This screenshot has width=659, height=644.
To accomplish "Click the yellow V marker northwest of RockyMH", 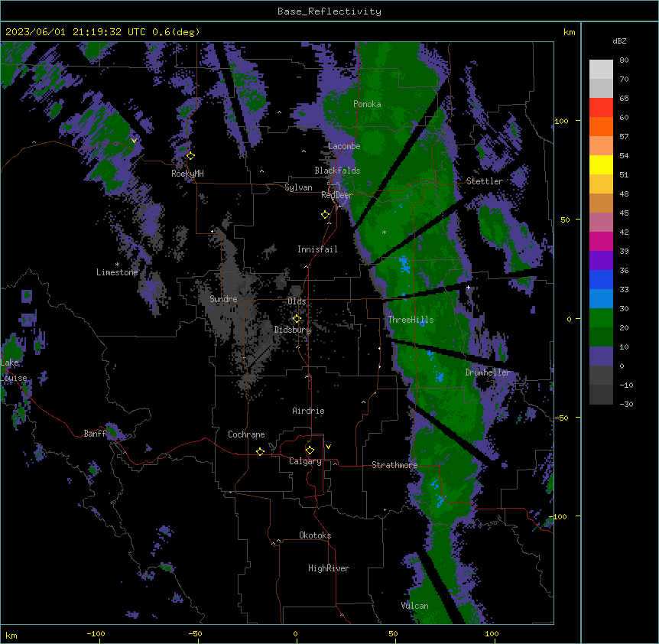I will pos(134,141).
